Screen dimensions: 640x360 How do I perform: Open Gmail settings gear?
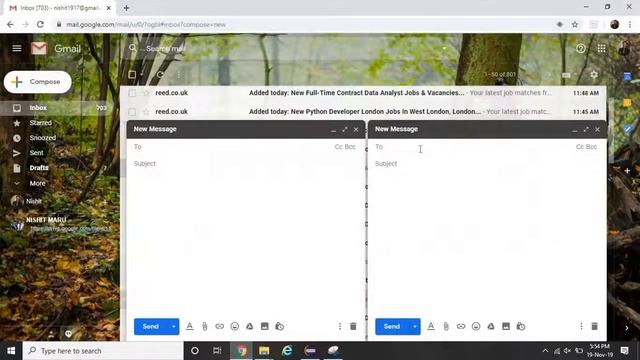594,75
